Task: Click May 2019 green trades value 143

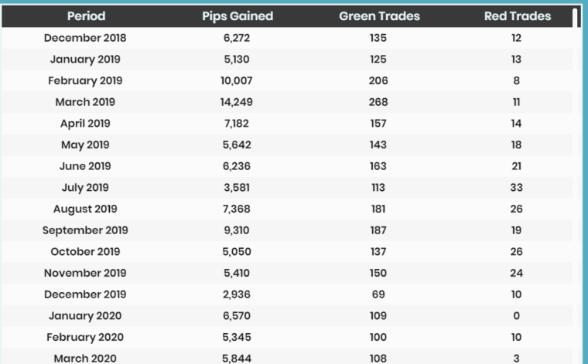Action: [378, 145]
